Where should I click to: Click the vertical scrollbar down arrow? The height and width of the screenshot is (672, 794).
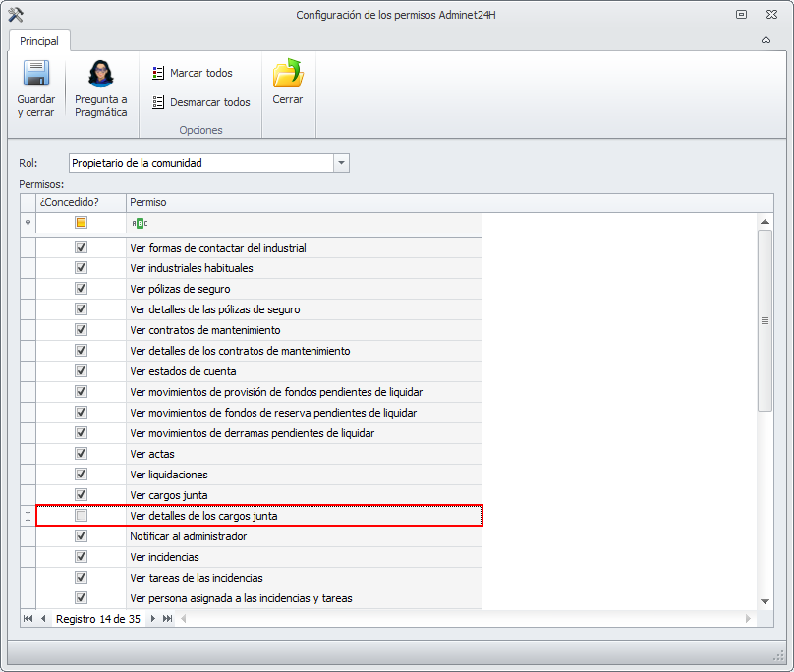tap(766, 601)
